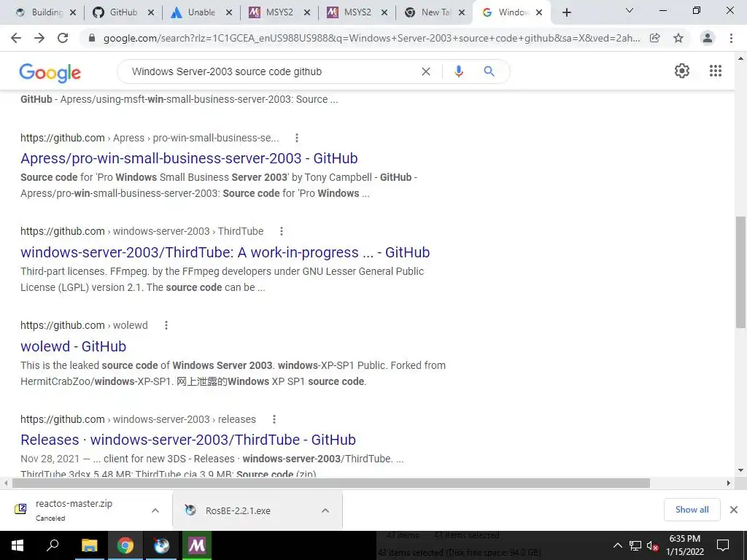Open the Google apps grid
The height and width of the screenshot is (560, 747).
[x=716, y=71]
